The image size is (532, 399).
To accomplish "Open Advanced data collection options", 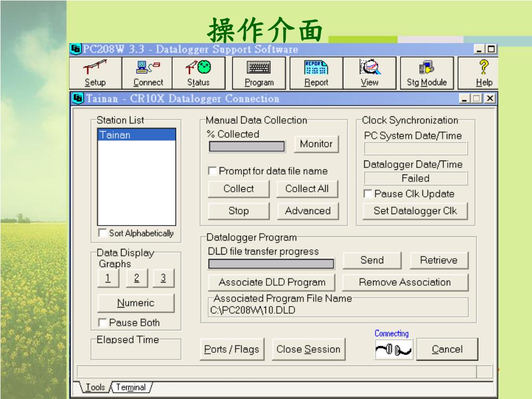I will 308,211.
